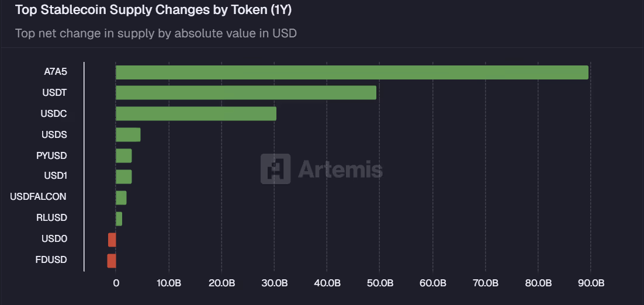Click the PYUSD green bar
644x305 pixels.
point(124,156)
